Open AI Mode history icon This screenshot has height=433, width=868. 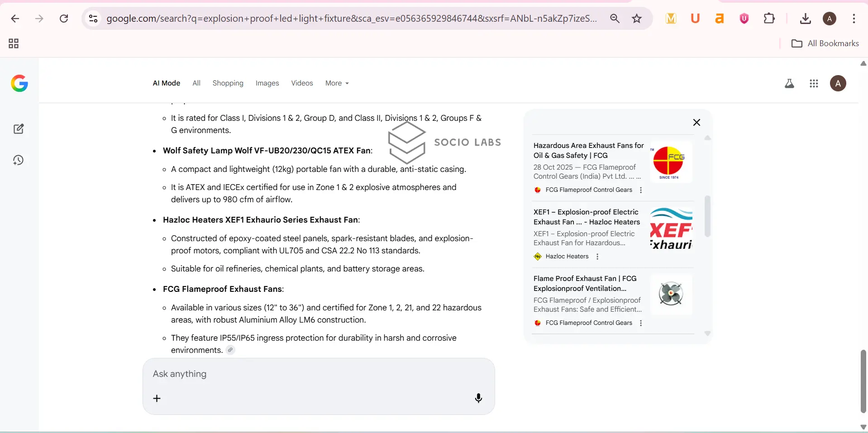(19, 160)
